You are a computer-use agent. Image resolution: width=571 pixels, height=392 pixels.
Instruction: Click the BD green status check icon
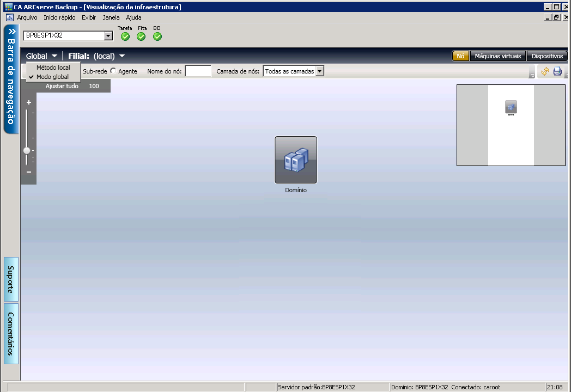[x=157, y=36]
